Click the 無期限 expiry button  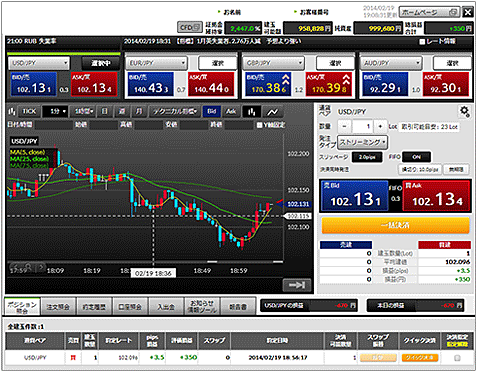coord(456,170)
